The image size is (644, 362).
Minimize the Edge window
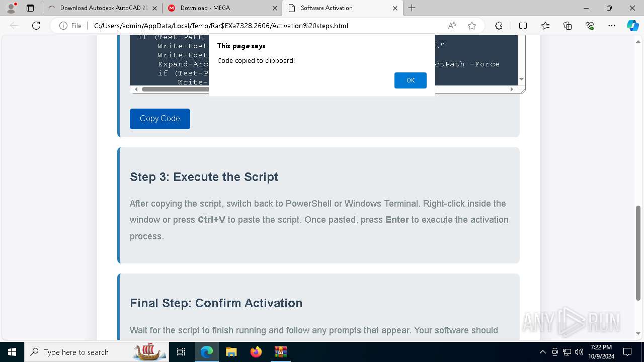pos(586,8)
